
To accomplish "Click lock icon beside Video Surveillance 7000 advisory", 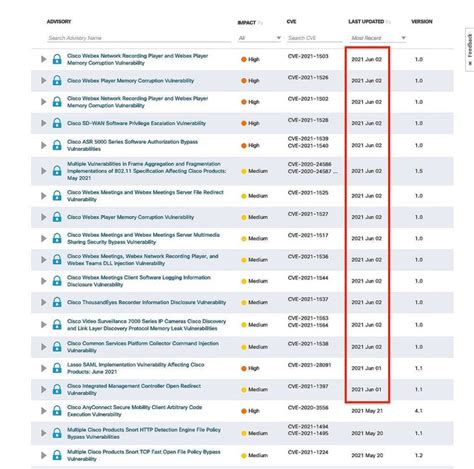I will 57,325.
